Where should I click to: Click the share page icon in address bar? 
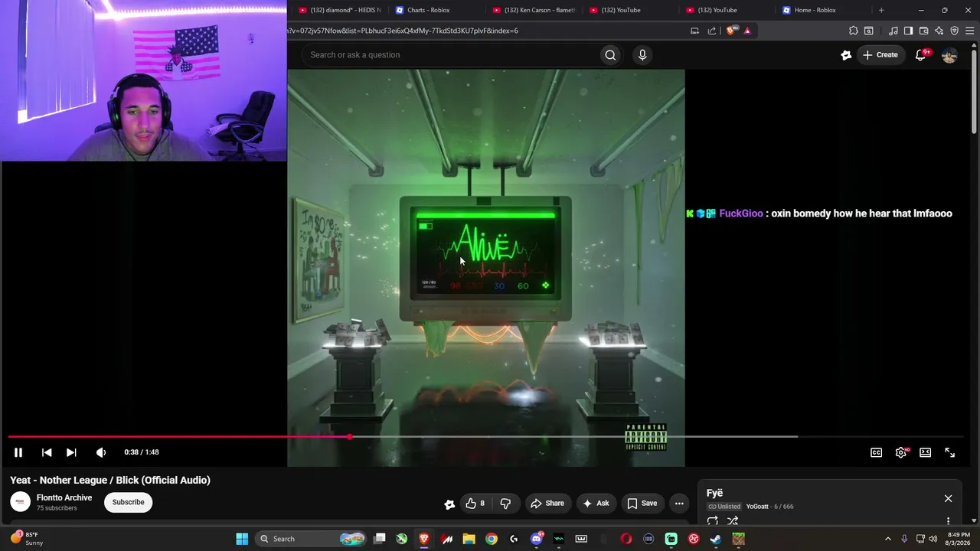(x=711, y=31)
